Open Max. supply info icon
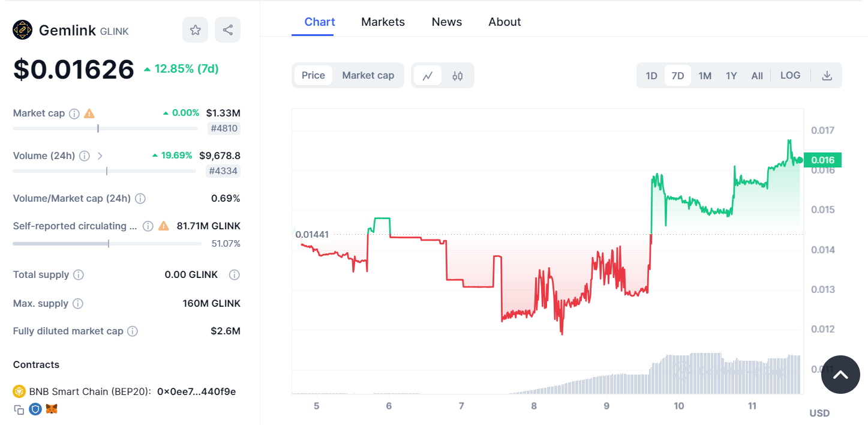Screen dimensions: 868x425 coord(78,304)
